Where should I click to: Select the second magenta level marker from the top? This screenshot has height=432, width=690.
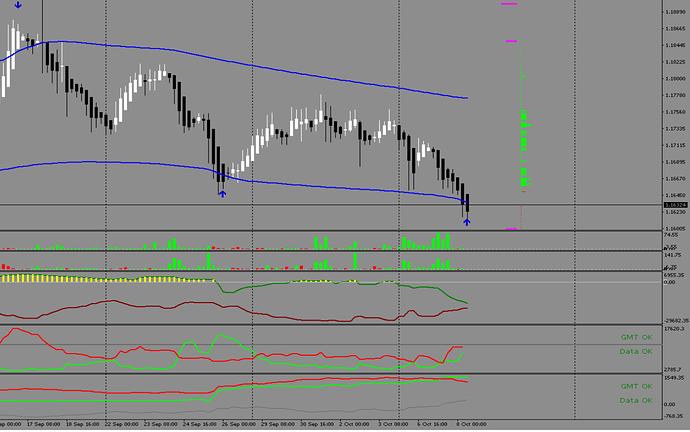[511, 41]
